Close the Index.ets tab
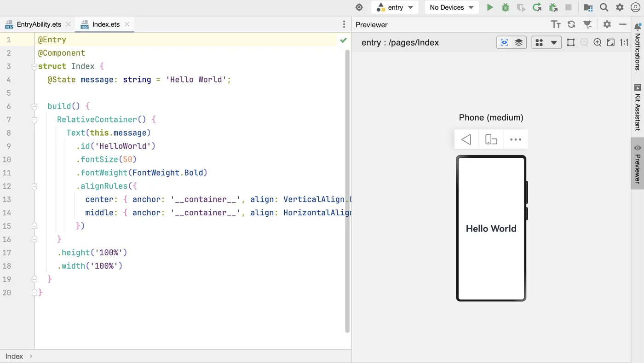The image size is (644, 363). [x=127, y=24]
